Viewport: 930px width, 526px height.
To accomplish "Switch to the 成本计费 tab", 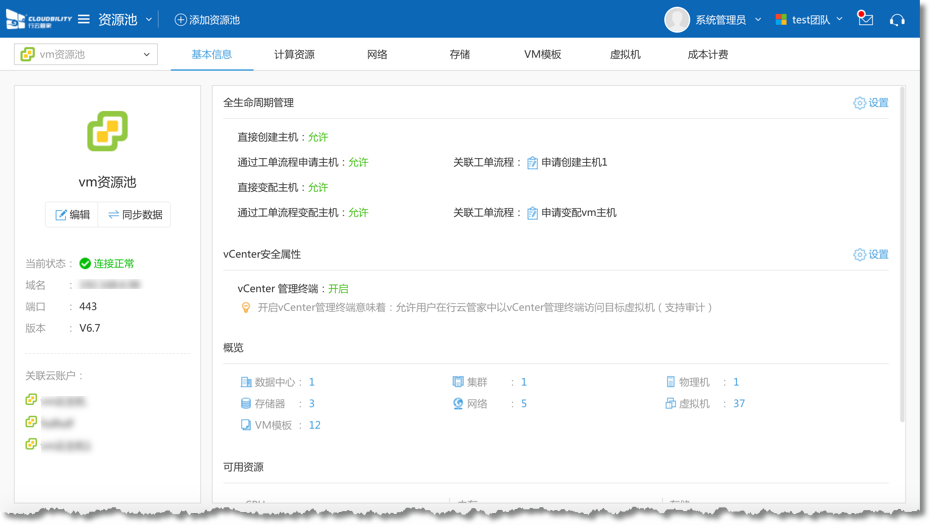I will pyautogui.click(x=707, y=55).
